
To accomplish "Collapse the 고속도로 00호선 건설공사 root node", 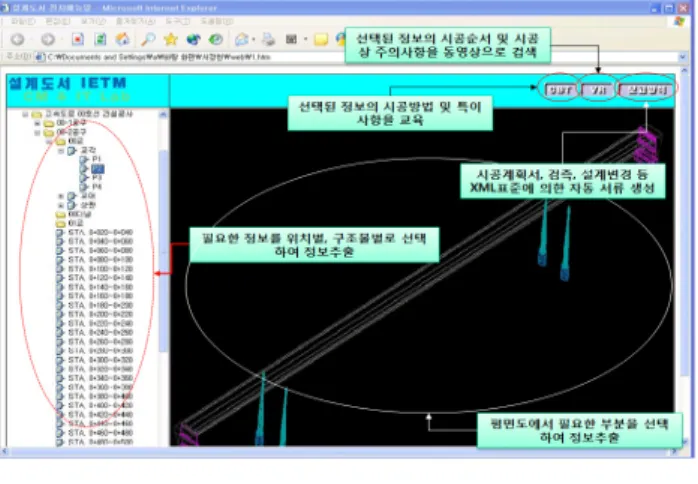I will tap(25, 114).
